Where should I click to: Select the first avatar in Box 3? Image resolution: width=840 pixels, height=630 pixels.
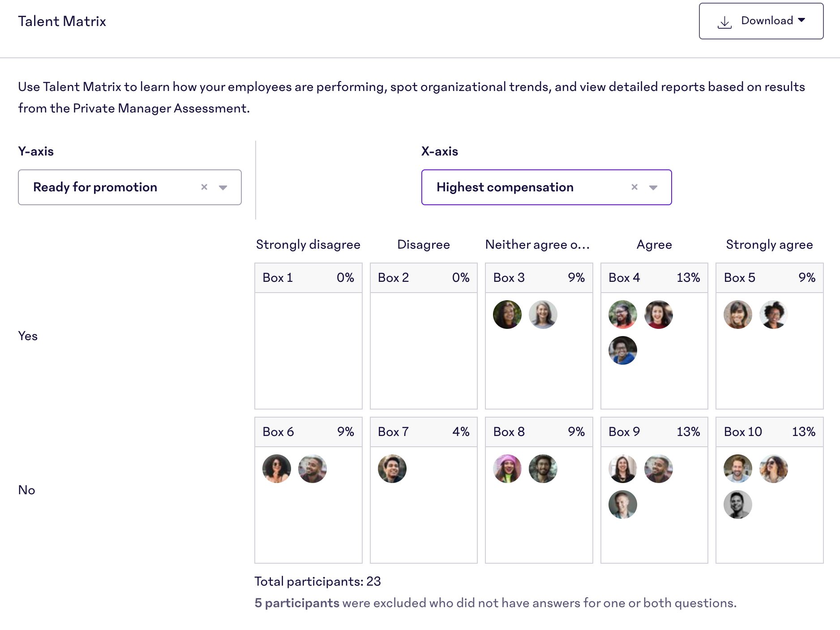[507, 315]
